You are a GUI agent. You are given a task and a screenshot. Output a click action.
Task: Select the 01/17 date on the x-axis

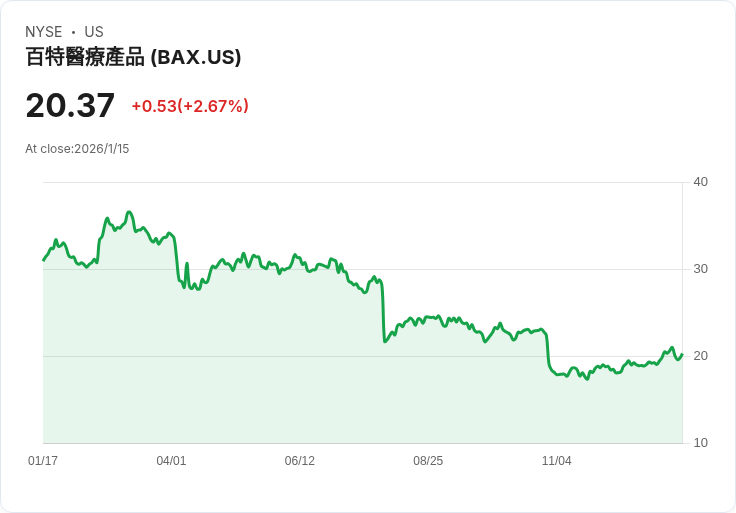point(43,461)
